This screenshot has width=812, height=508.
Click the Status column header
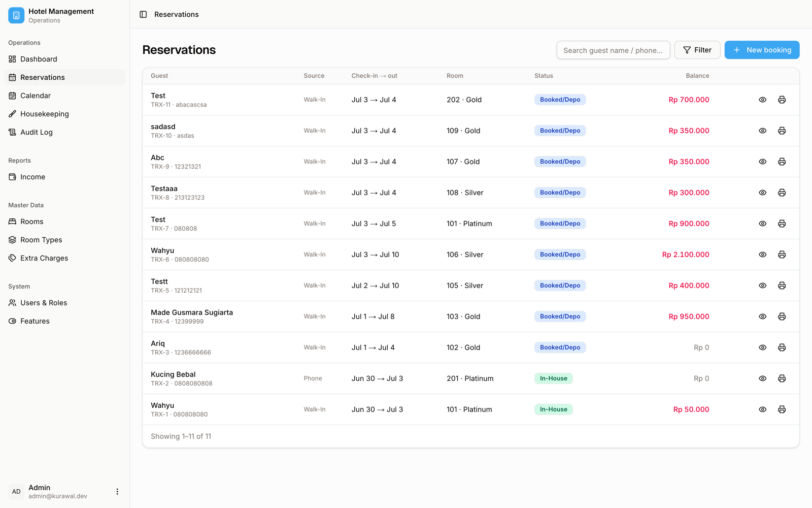click(x=544, y=76)
